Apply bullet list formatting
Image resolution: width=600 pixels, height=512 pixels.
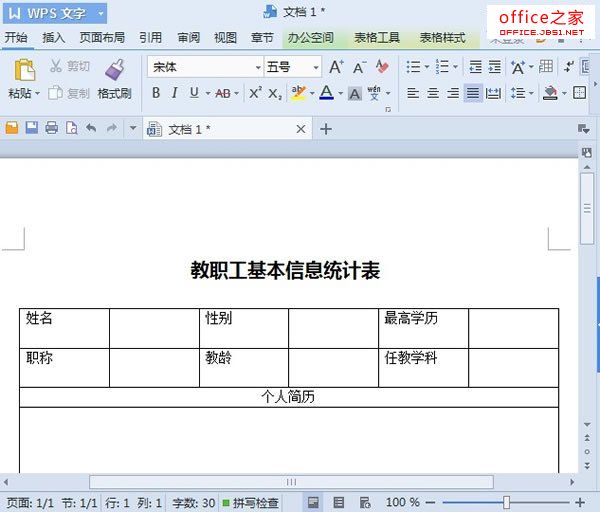pos(413,67)
